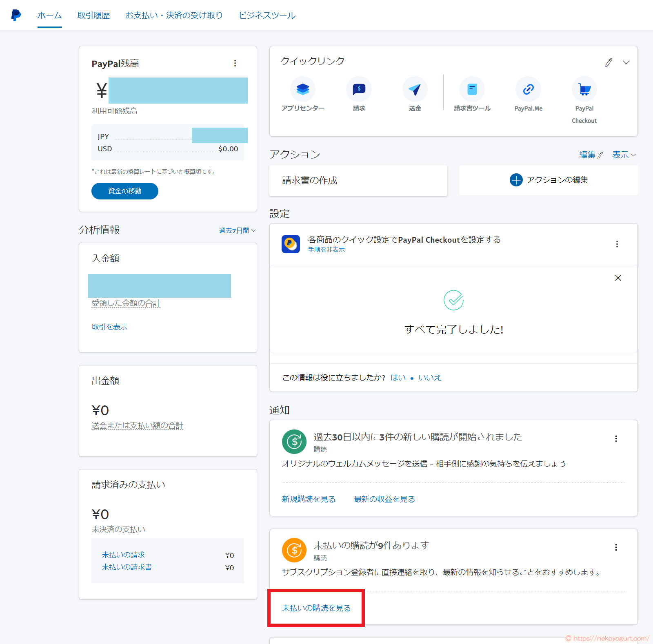Image resolution: width=653 pixels, height=644 pixels.
Task: Collapse the クイックリンク section
Action: tap(626, 62)
